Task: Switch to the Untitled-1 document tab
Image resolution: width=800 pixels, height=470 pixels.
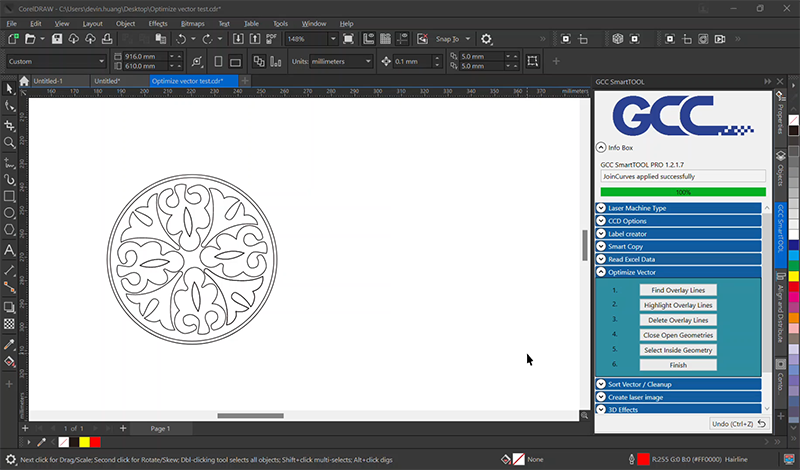Action: coord(48,81)
